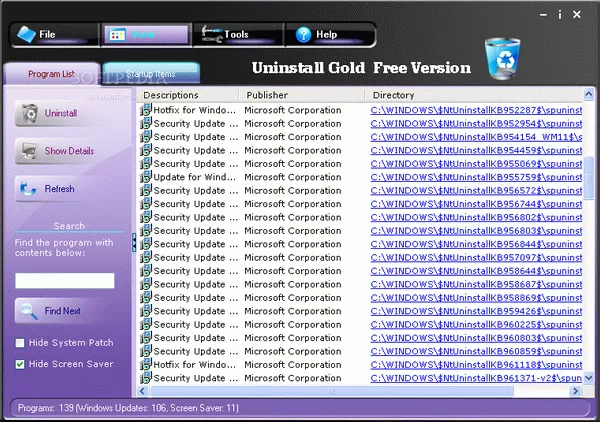Open the Tools menu
Viewport: 600px width, 422px height.
point(238,35)
